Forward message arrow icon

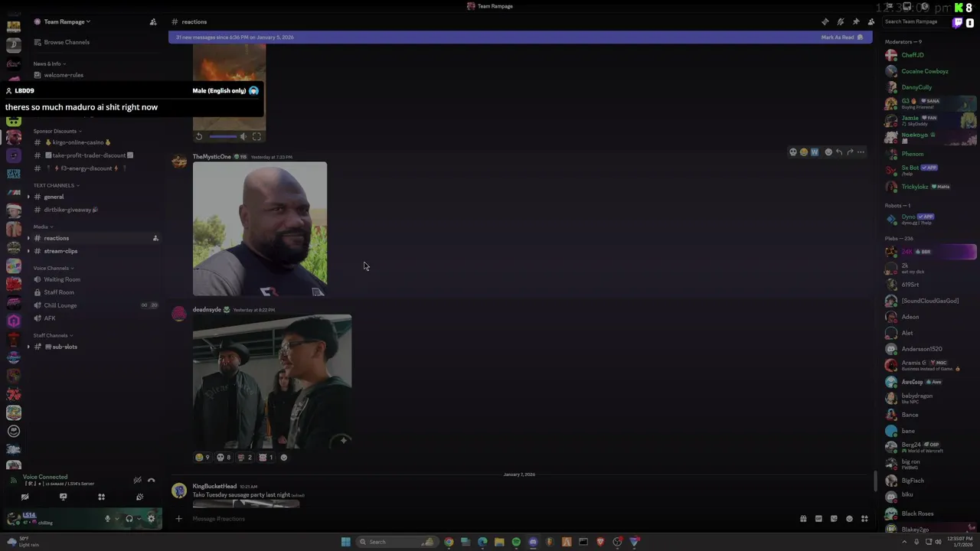point(850,152)
